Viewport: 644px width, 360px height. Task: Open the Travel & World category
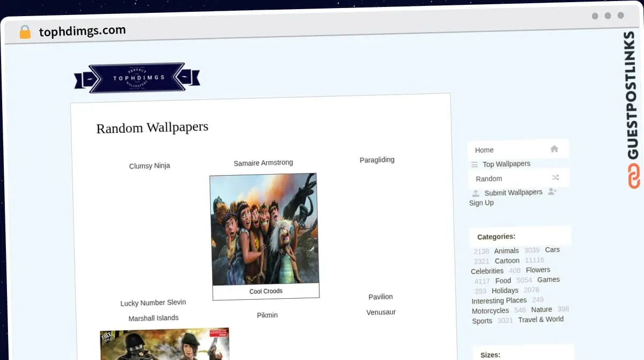coord(540,319)
